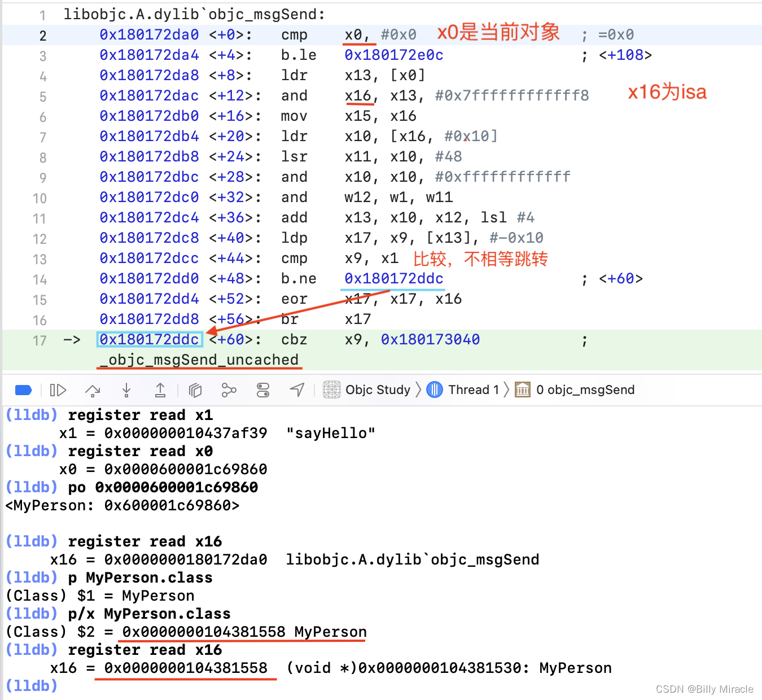Click the "sayHello" string in the console
Image resolution: width=762 pixels, height=700 pixels.
point(330,434)
